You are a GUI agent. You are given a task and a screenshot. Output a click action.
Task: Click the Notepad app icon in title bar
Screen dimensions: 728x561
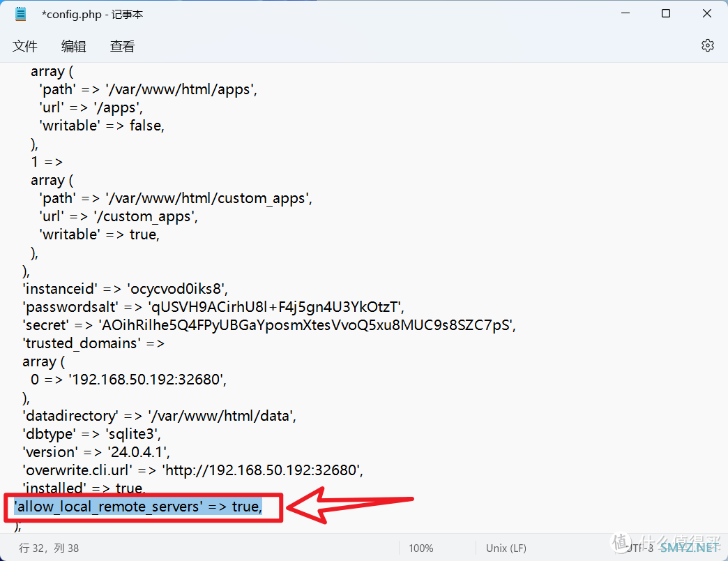[21, 14]
